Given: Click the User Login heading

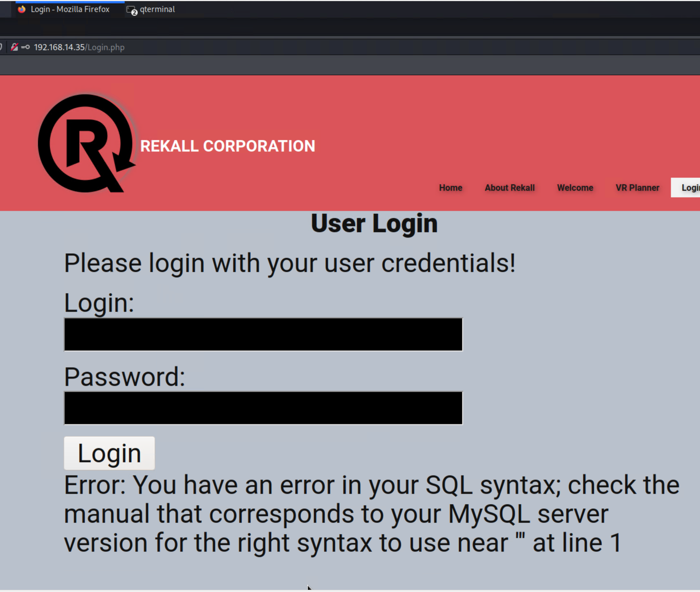Looking at the screenshot, I should click(x=374, y=223).
